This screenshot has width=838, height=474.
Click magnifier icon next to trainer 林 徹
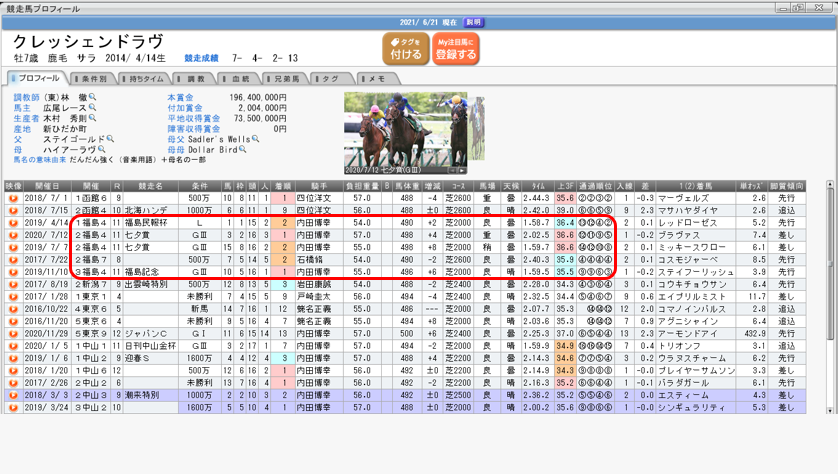93,97
